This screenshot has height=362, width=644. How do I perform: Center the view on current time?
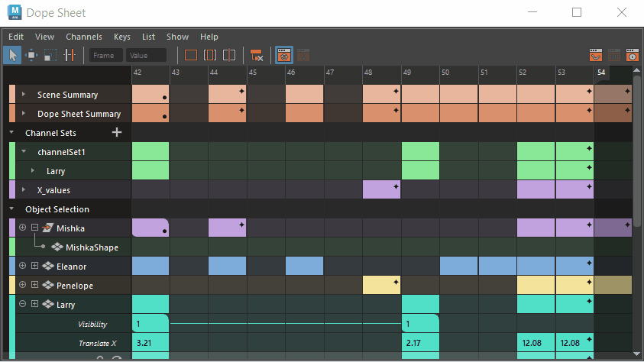pyautogui.click(x=229, y=55)
